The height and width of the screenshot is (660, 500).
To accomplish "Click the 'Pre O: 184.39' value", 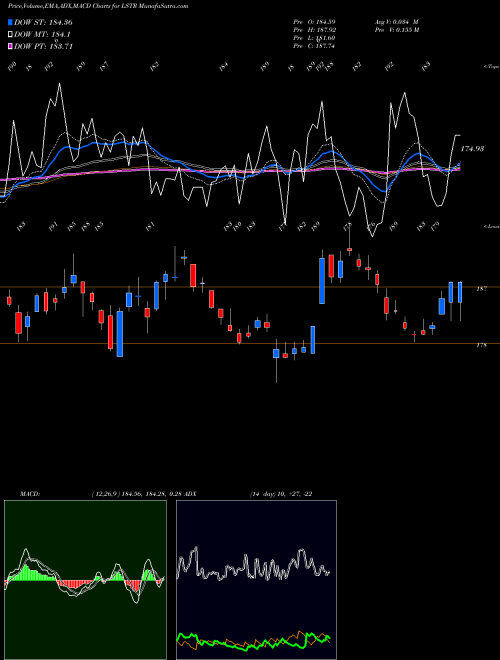I will (x=314, y=21).
